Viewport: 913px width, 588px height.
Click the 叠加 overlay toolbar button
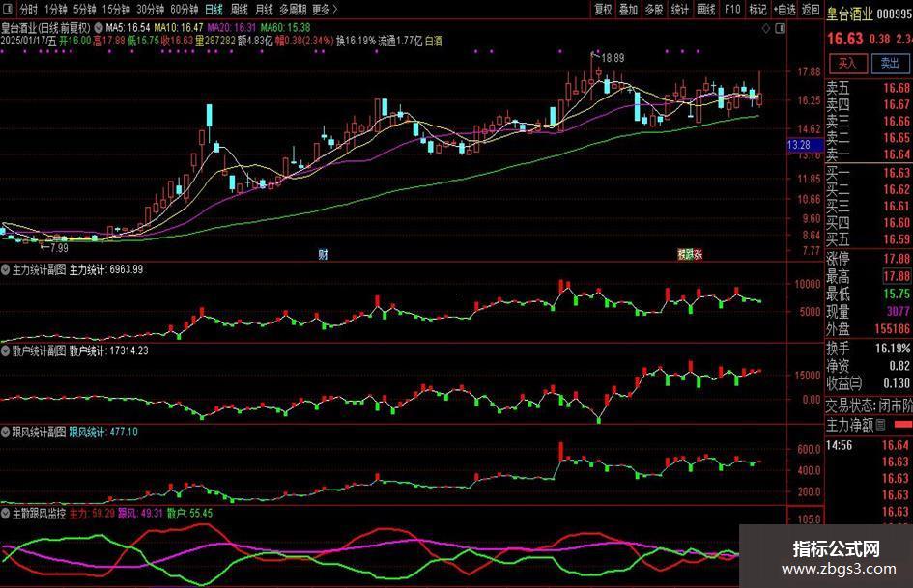coord(628,10)
